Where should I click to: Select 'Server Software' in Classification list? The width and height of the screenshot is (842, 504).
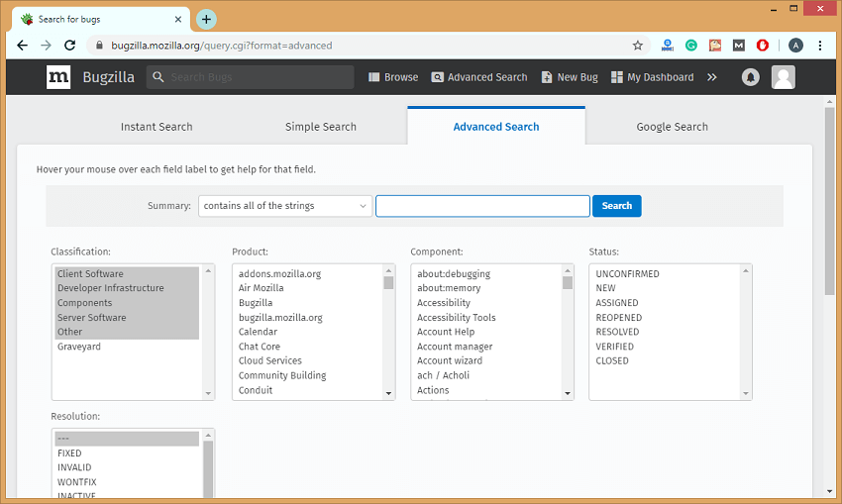[127, 318]
